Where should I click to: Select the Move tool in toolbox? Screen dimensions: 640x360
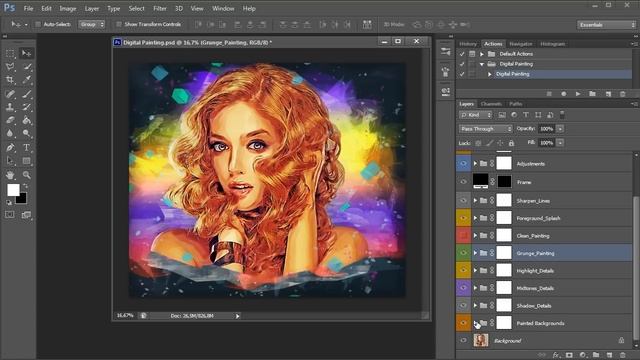(x=26, y=53)
